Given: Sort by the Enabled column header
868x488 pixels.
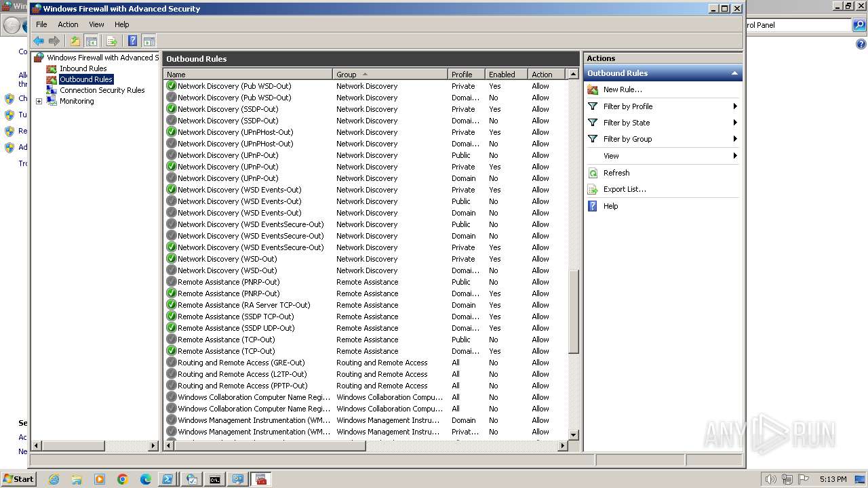Looking at the screenshot, I should [x=506, y=74].
